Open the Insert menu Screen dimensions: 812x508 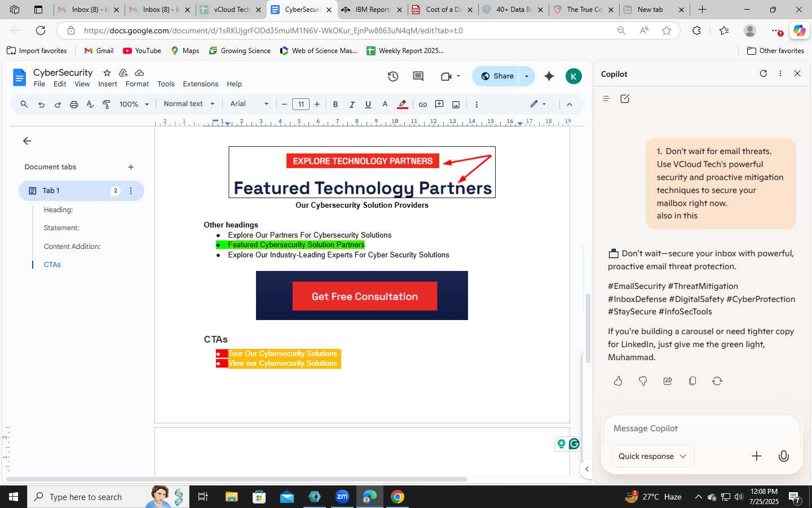(x=108, y=84)
